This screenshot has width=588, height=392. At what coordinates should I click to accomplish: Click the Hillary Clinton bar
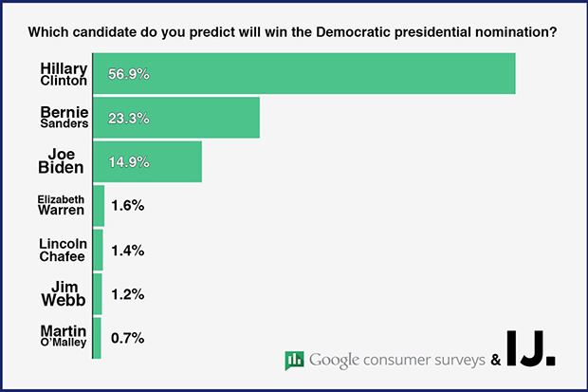pyautogui.click(x=303, y=73)
